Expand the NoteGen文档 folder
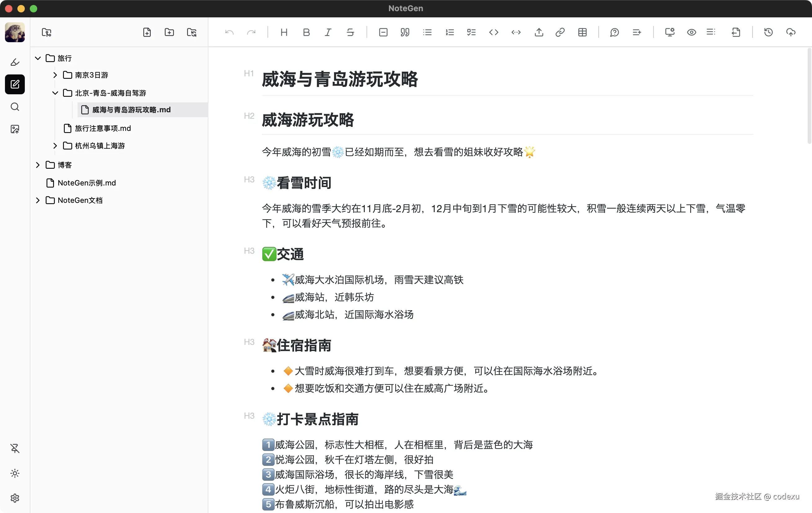The height and width of the screenshot is (513, 812). [38, 200]
